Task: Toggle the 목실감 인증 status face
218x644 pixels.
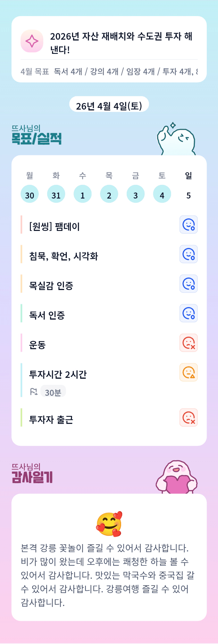Action: 188,284
